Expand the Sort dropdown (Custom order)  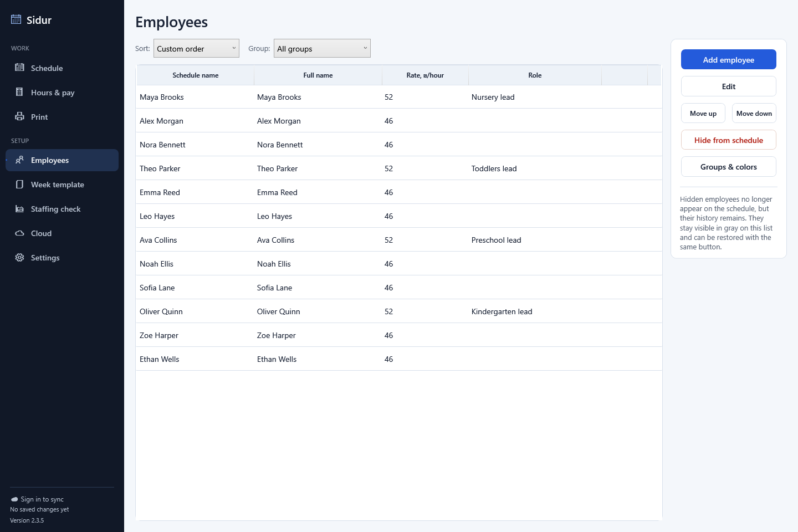[x=196, y=48]
